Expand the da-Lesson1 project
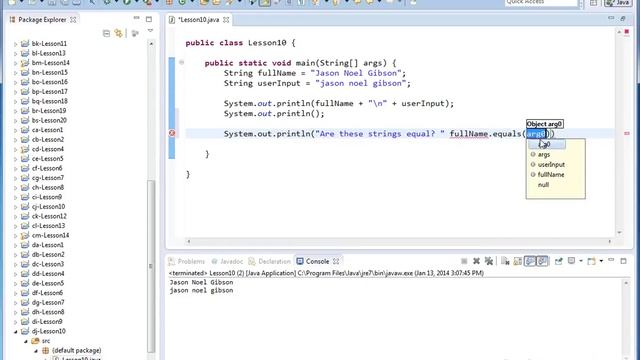This screenshot has width=640, height=360. 16,245
